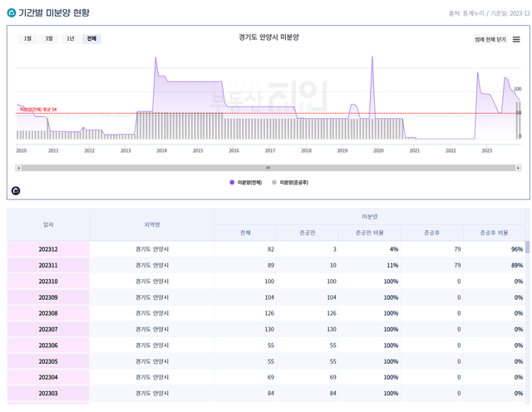
Task: Select the 3월 range tab
Action: pyautogui.click(x=49, y=39)
